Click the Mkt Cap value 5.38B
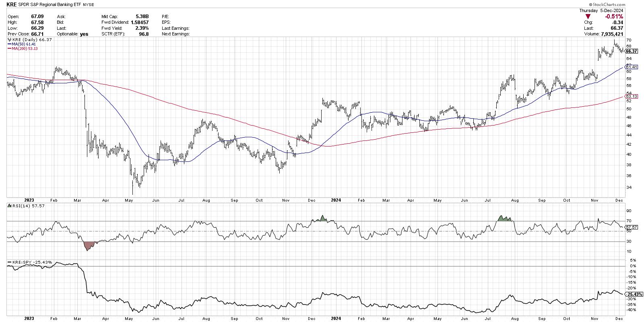Viewport: 644px width, 322px height. tap(141, 17)
